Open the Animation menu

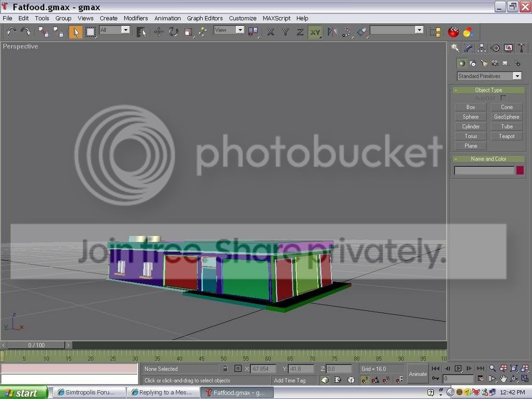(x=168, y=18)
